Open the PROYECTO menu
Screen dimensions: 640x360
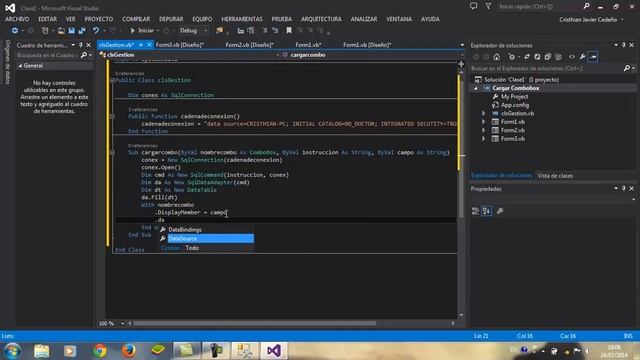pyautogui.click(x=99, y=19)
